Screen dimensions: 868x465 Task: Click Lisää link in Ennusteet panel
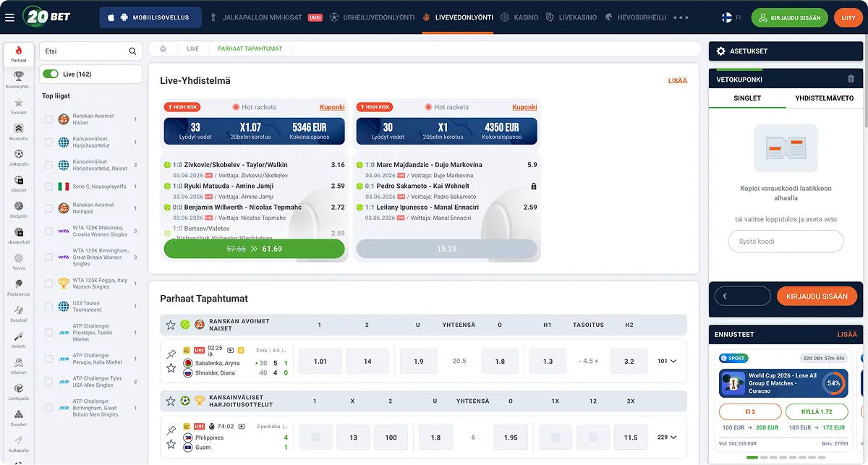pos(847,334)
